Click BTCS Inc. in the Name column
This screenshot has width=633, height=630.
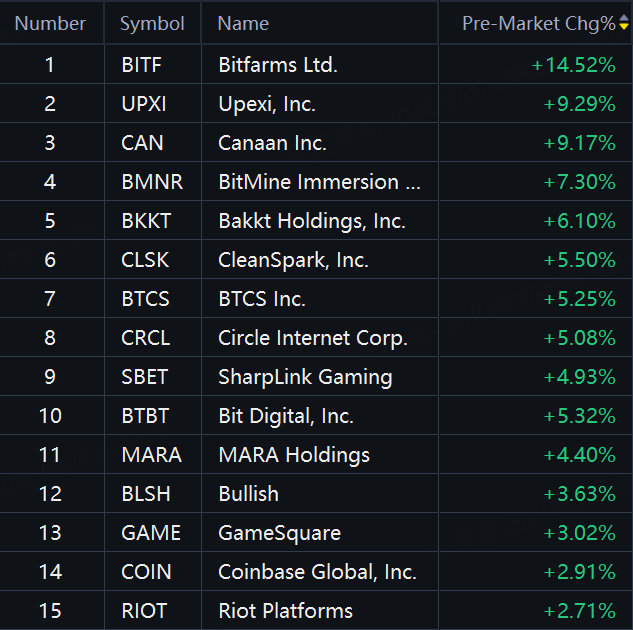[262, 299]
